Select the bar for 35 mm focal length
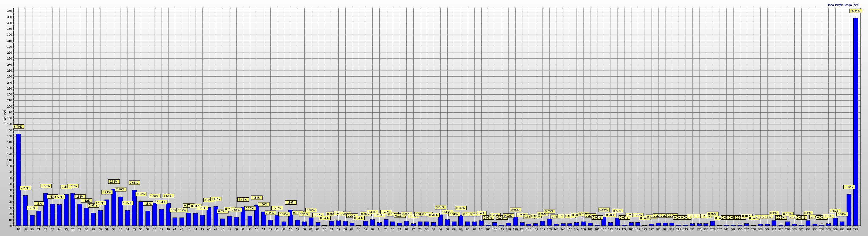The width and height of the screenshot is (868, 236). (x=134, y=208)
